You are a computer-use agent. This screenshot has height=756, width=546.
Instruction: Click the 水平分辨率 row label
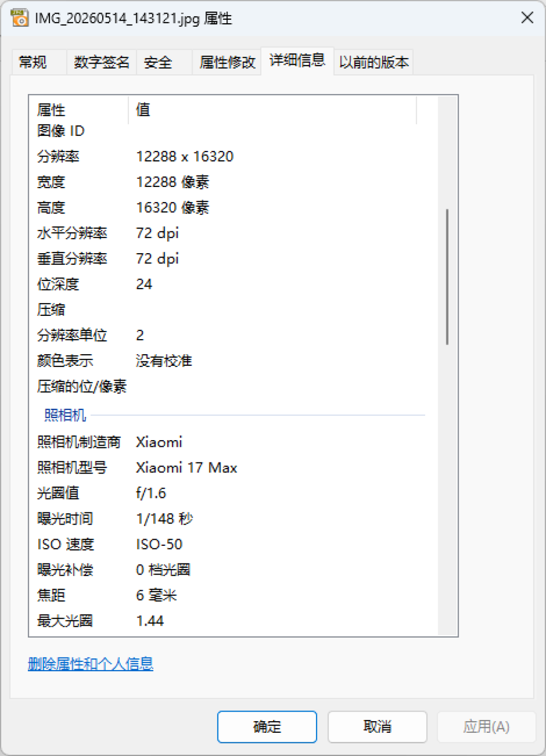pyautogui.click(x=72, y=233)
